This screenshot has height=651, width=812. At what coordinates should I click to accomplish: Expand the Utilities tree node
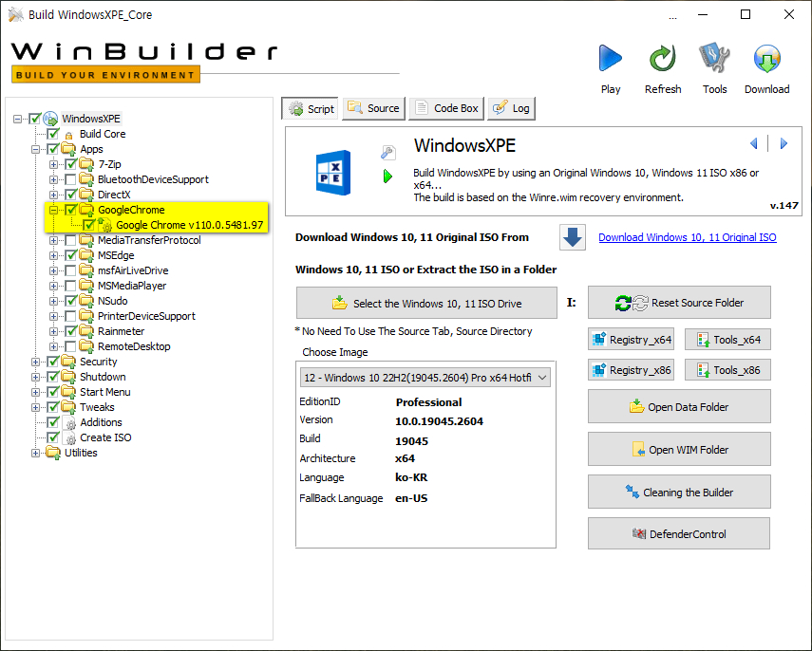pyautogui.click(x=35, y=454)
